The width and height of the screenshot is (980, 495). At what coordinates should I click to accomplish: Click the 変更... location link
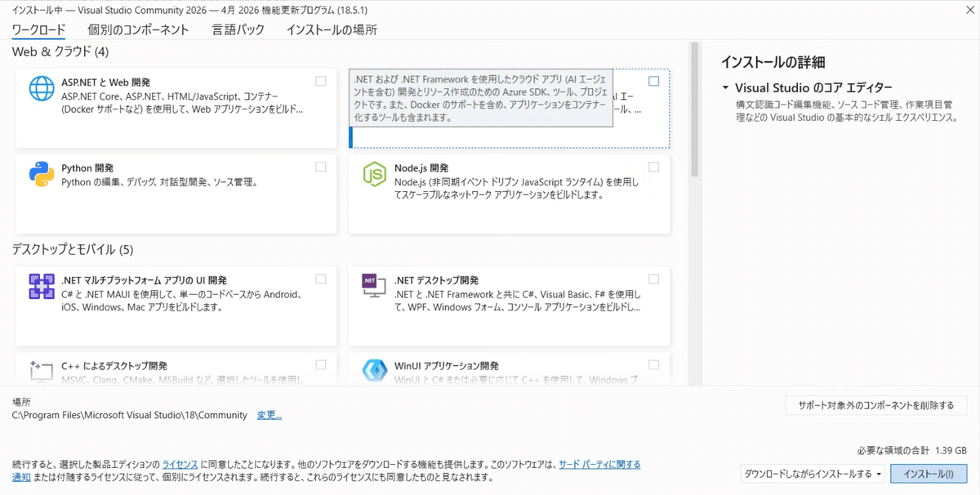(269, 415)
